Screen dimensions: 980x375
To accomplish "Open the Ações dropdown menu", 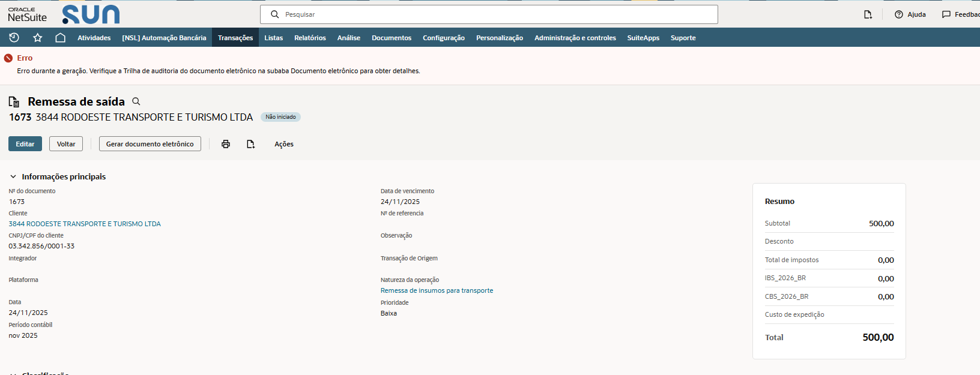I will tap(284, 144).
